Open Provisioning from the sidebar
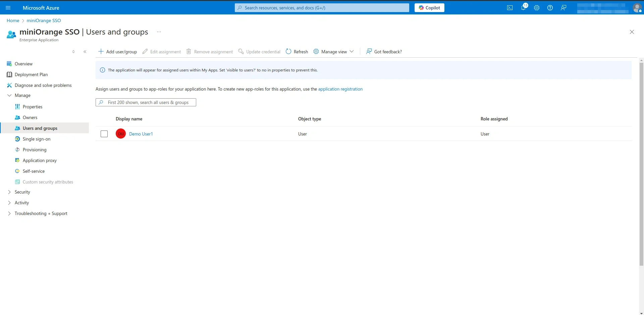 click(35, 149)
